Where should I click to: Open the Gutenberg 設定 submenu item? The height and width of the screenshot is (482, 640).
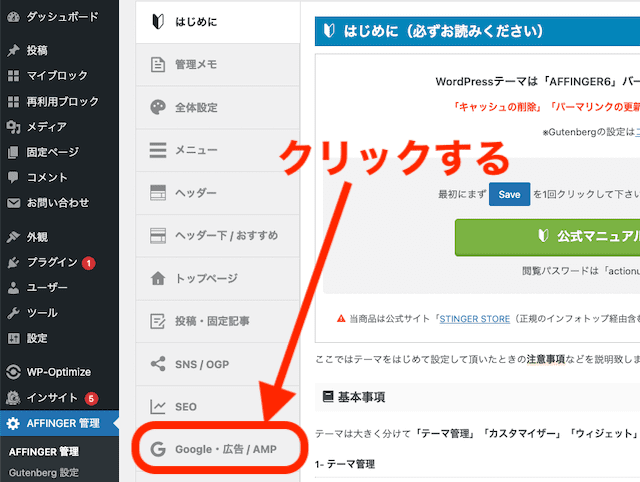[x=44, y=473]
